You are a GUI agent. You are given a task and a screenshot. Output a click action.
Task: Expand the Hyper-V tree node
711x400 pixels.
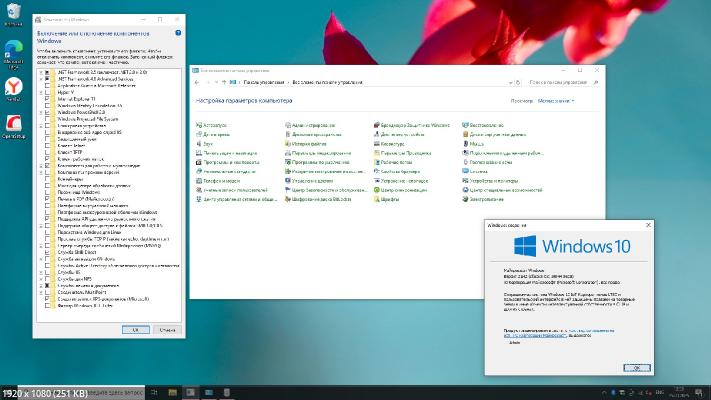pos(41,93)
